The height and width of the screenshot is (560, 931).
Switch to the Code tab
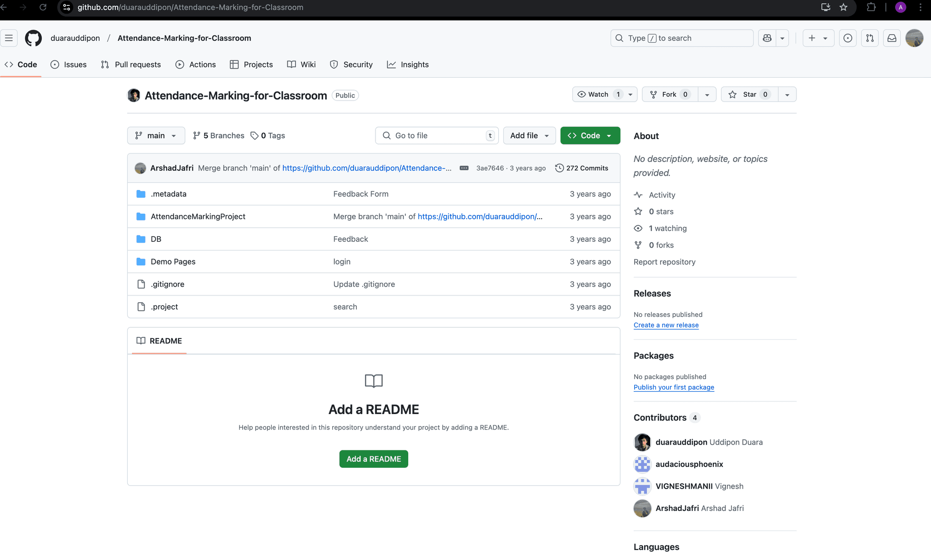pos(21,65)
